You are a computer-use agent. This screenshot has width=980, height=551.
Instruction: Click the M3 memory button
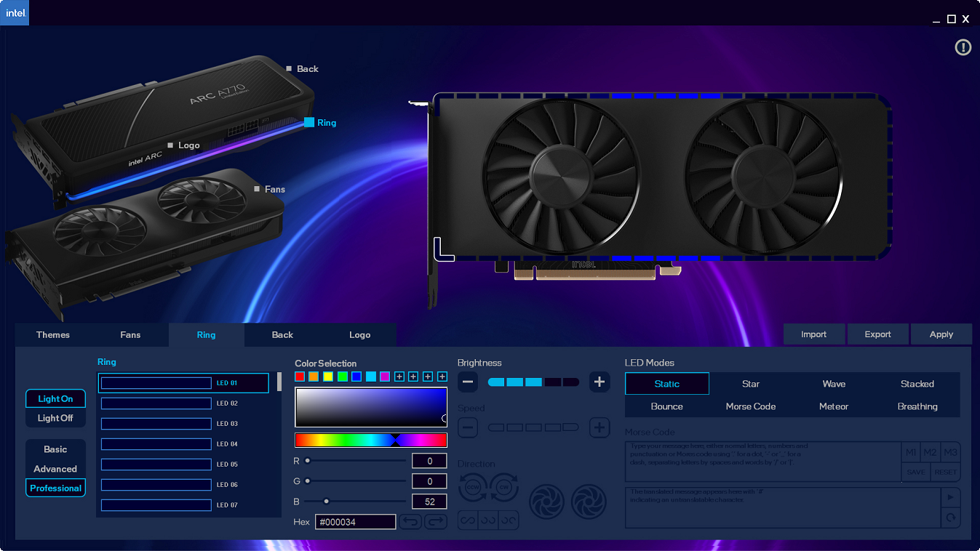(950, 452)
